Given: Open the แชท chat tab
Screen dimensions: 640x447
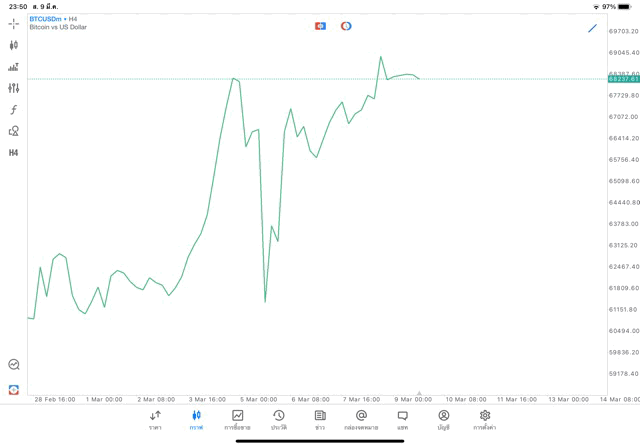Looking at the screenshot, I should click(402, 420).
